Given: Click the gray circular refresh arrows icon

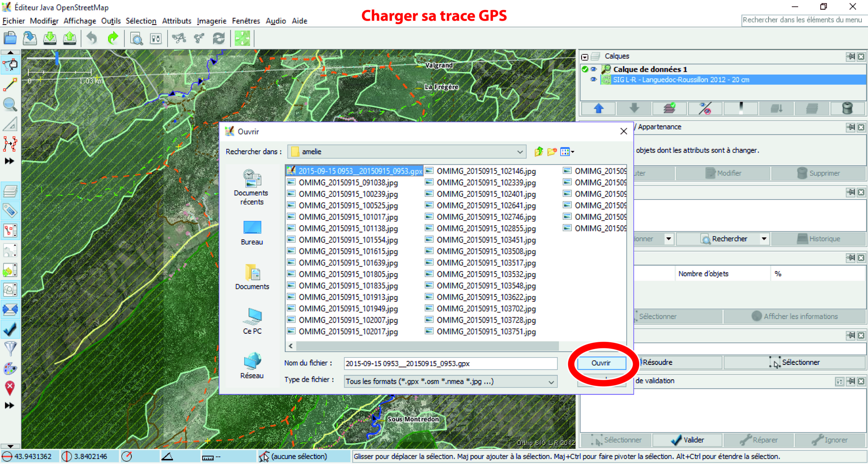Looking at the screenshot, I should tap(219, 39).
